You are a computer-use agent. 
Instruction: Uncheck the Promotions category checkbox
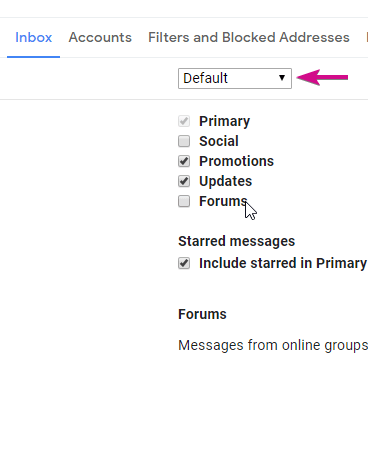(184, 161)
